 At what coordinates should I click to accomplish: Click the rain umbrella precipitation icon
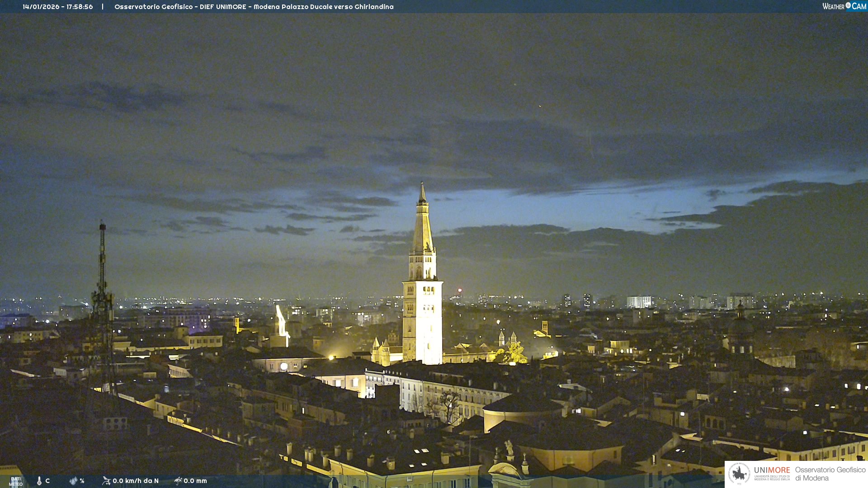coord(178,481)
